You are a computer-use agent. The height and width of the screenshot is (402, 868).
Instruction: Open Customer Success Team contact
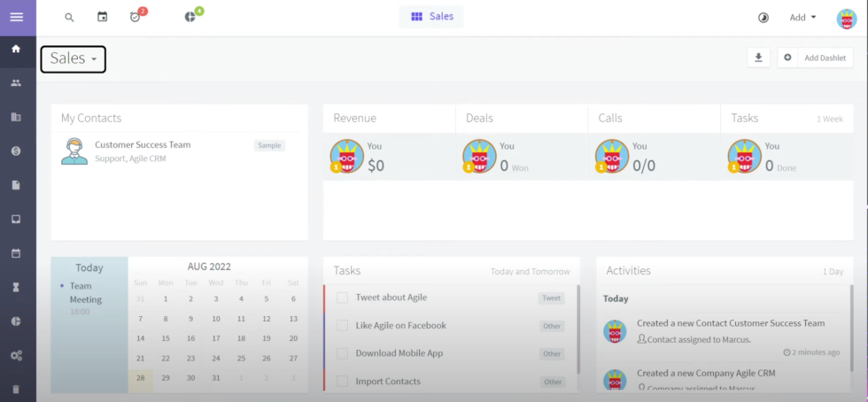pos(143,144)
